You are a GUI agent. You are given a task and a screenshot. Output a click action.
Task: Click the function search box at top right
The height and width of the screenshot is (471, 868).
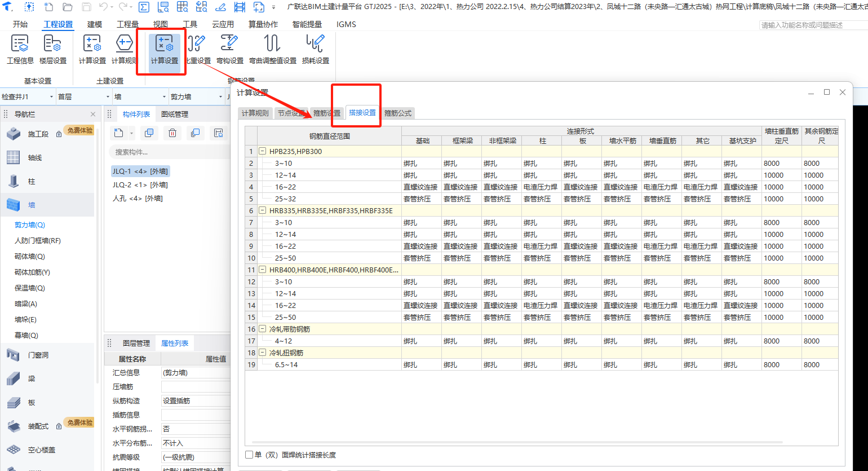click(x=812, y=25)
